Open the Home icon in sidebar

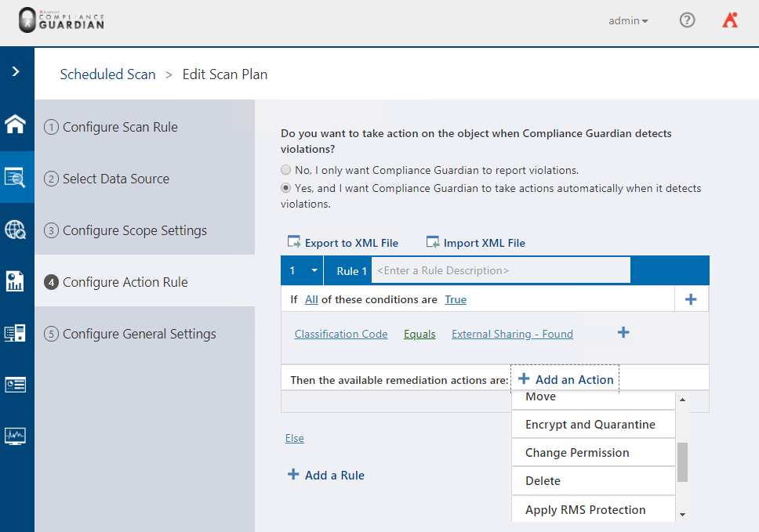pyautogui.click(x=15, y=125)
